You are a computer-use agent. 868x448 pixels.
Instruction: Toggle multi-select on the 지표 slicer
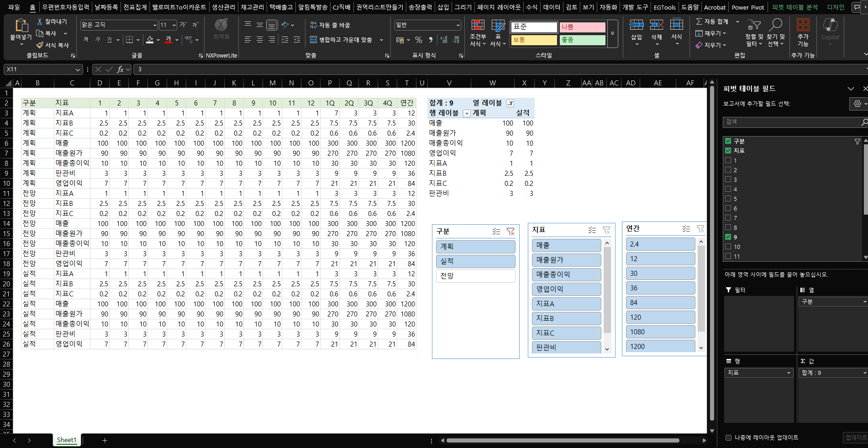coord(592,230)
